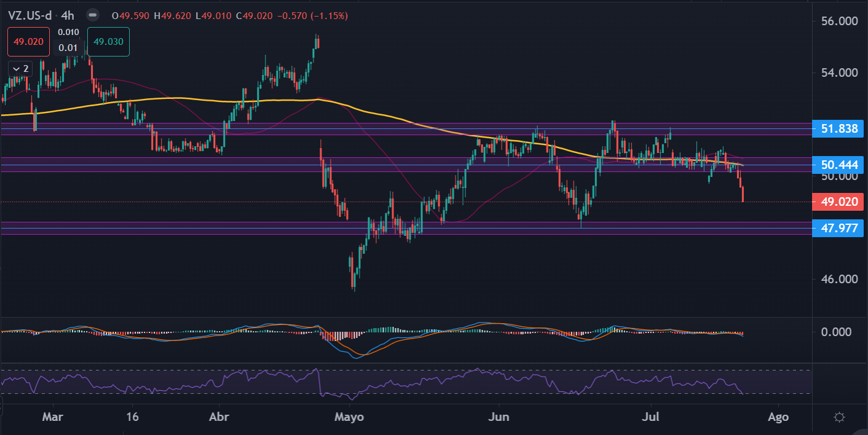Click the Ago label on time axis
This screenshot has height=435, width=868.
pos(778,417)
